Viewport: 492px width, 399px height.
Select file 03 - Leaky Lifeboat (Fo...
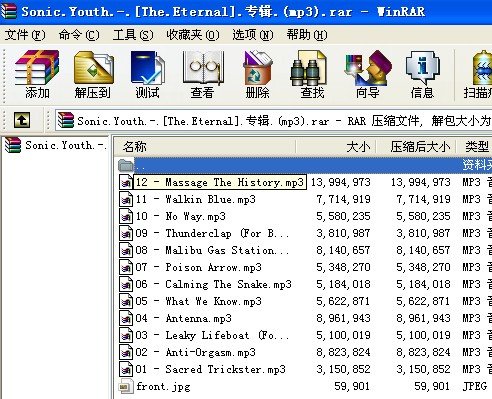[212, 335]
